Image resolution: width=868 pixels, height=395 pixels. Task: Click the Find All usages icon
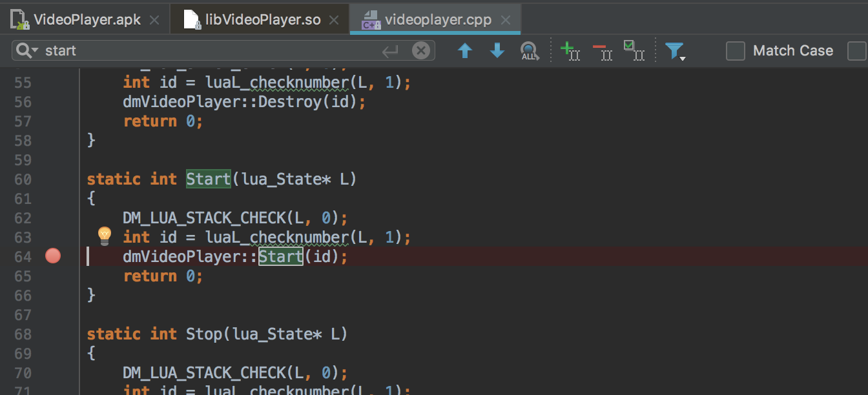click(529, 51)
